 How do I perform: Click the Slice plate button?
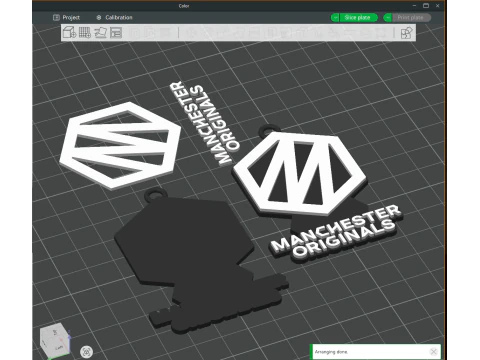coord(358,18)
